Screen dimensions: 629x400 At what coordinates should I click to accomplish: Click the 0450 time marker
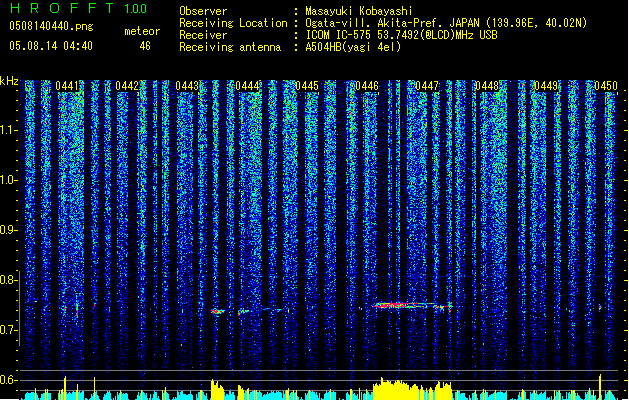point(606,86)
